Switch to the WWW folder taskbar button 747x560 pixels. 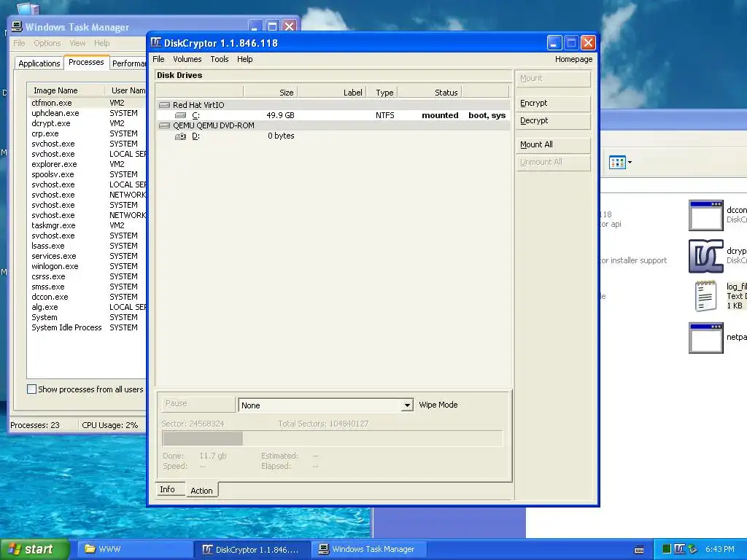pyautogui.click(x=134, y=549)
